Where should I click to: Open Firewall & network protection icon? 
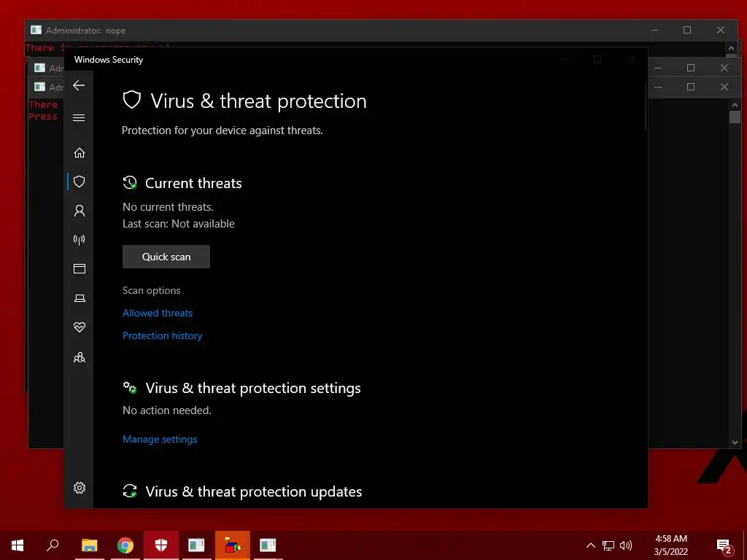click(x=79, y=239)
